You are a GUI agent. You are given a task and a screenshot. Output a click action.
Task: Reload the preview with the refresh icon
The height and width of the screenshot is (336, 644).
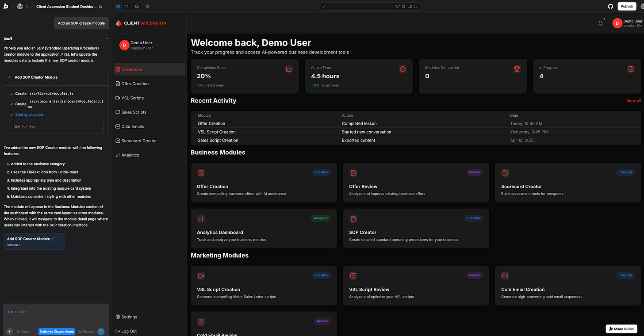398,6
